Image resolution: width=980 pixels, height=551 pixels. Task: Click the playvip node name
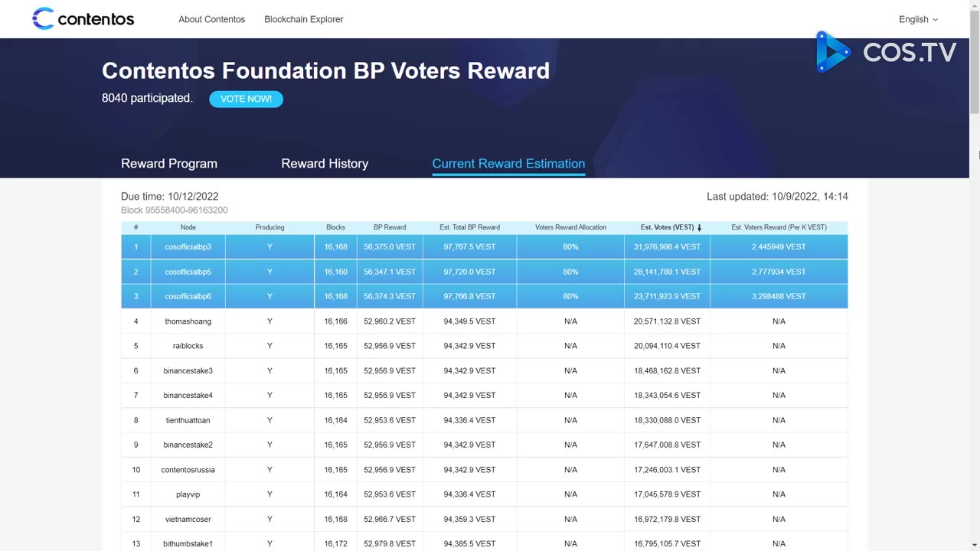[188, 494]
